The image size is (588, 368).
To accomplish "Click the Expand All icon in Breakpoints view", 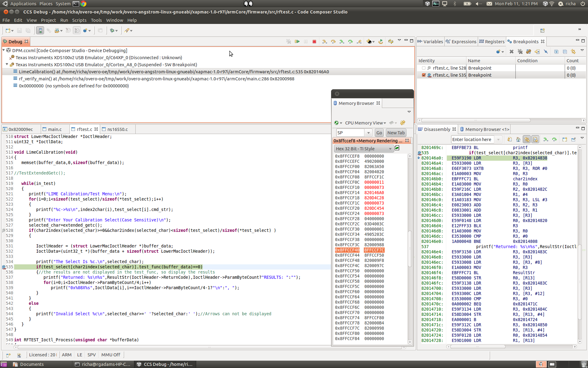I will (x=556, y=52).
